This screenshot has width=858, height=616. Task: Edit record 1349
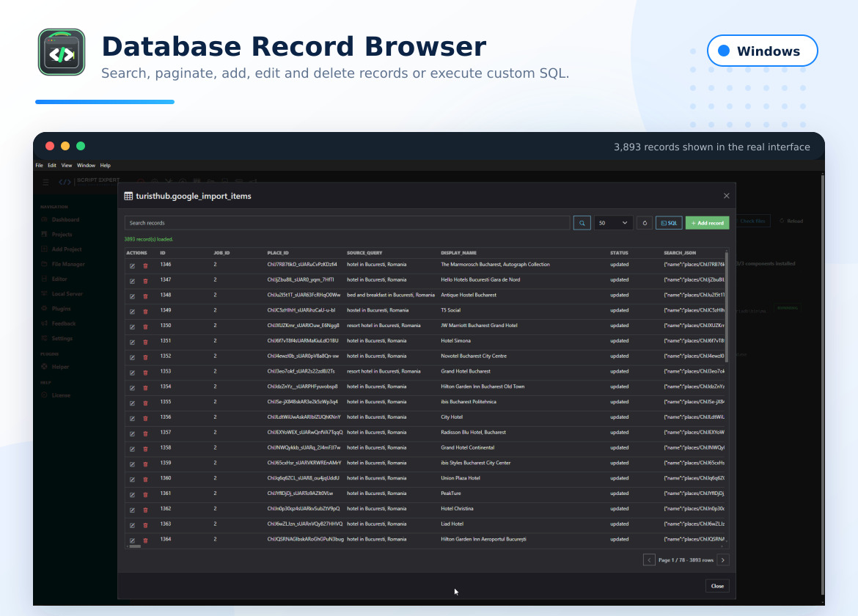point(132,311)
